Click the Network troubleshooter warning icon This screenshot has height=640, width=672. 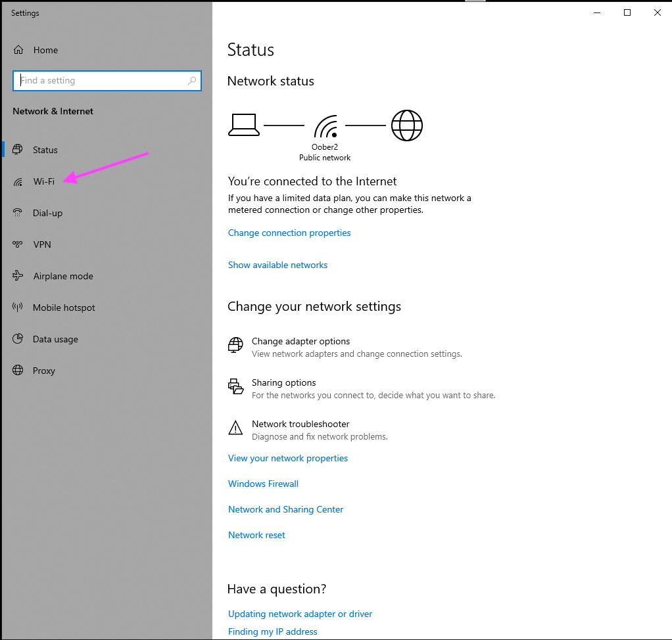[x=235, y=428]
